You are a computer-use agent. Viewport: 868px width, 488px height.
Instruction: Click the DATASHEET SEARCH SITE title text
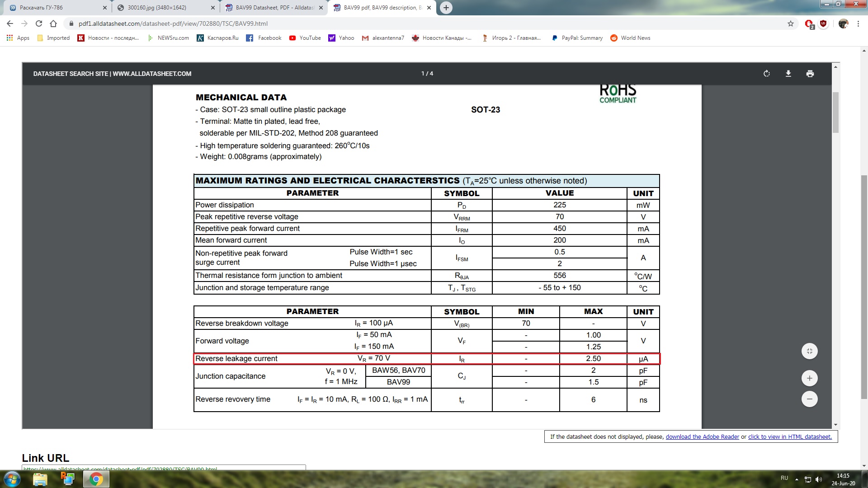pos(112,74)
